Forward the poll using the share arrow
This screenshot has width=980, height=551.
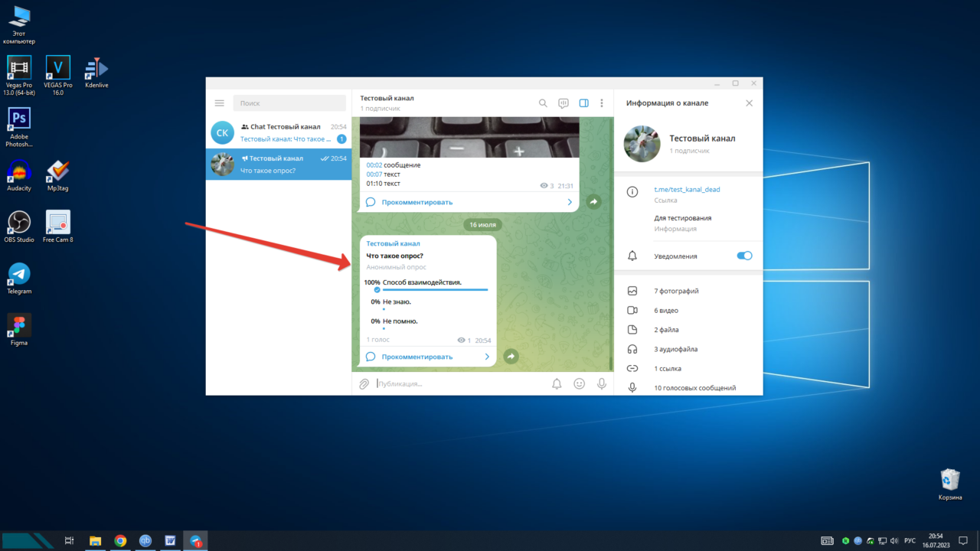(x=511, y=356)
